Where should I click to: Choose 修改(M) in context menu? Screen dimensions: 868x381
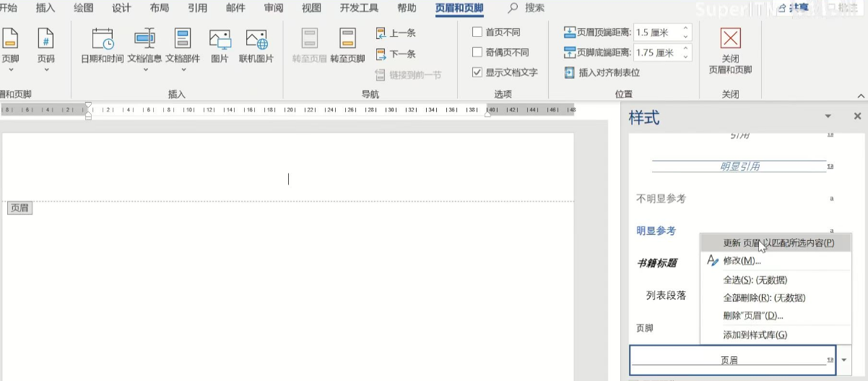[x=776, y=260]
